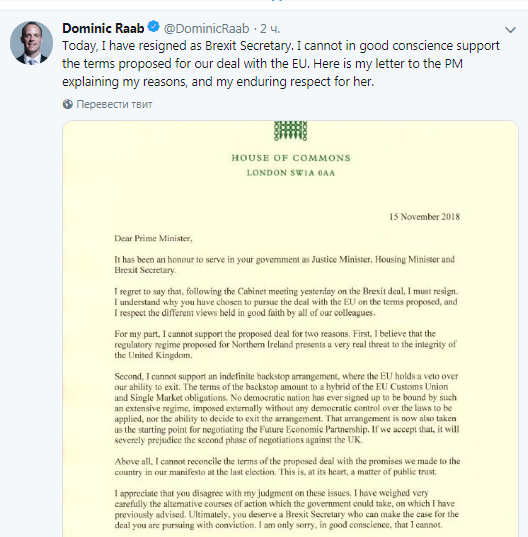This screenshot has width=528, height=537.
Task: Click paragraph starting 'It has been an honour'
Action: click(285, 265)
